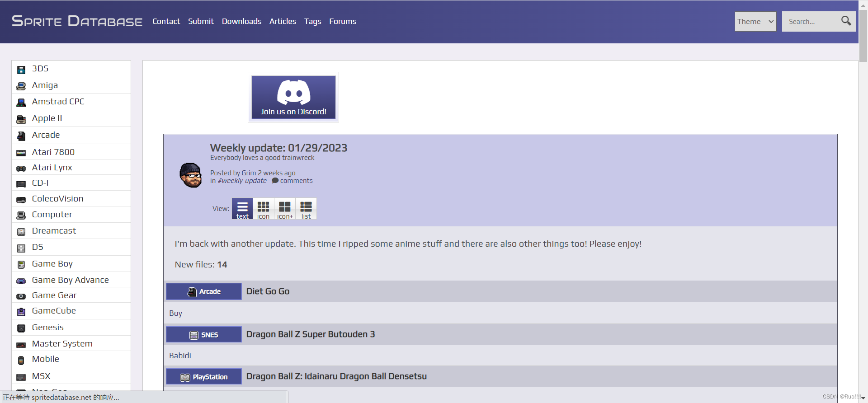Click the Master System icon

tap(21, 345)
